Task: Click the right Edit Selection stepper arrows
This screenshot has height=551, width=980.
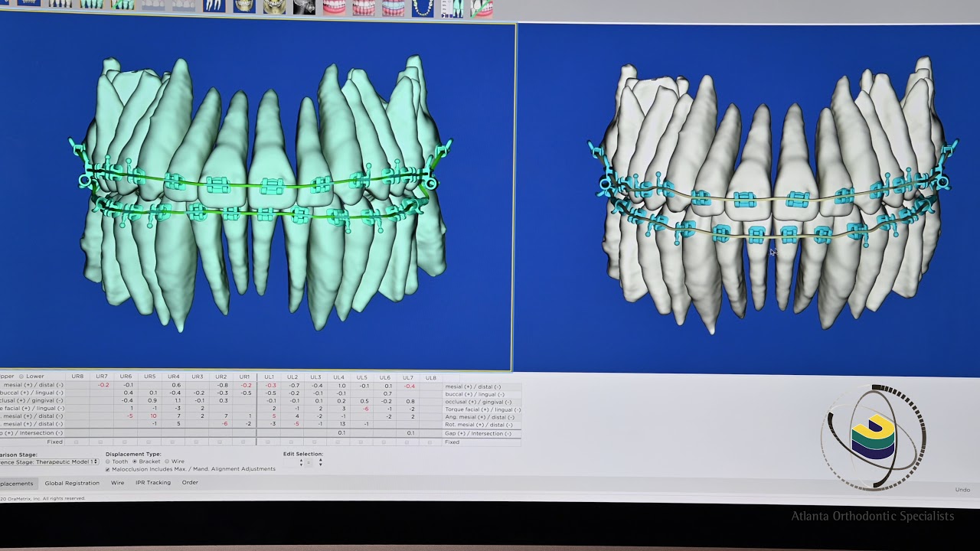Action: tap(321, 463)
